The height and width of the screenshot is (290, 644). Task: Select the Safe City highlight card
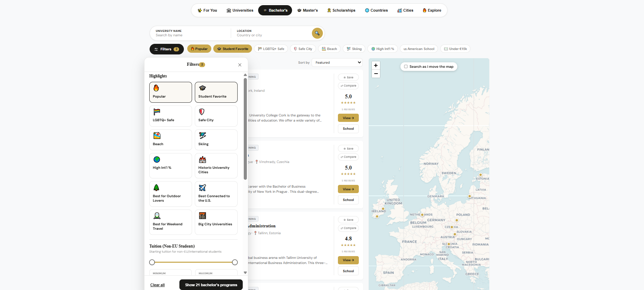point(216,116)
